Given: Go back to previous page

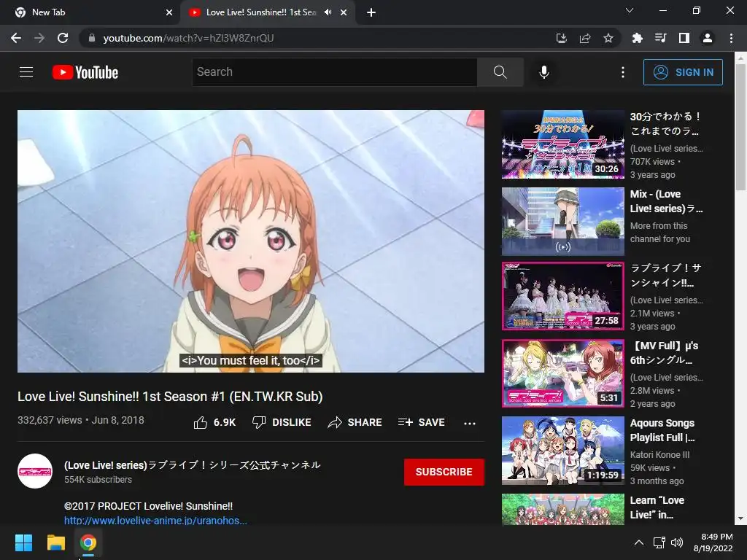Looking at the screenshot, I should [x=16, y=38].
